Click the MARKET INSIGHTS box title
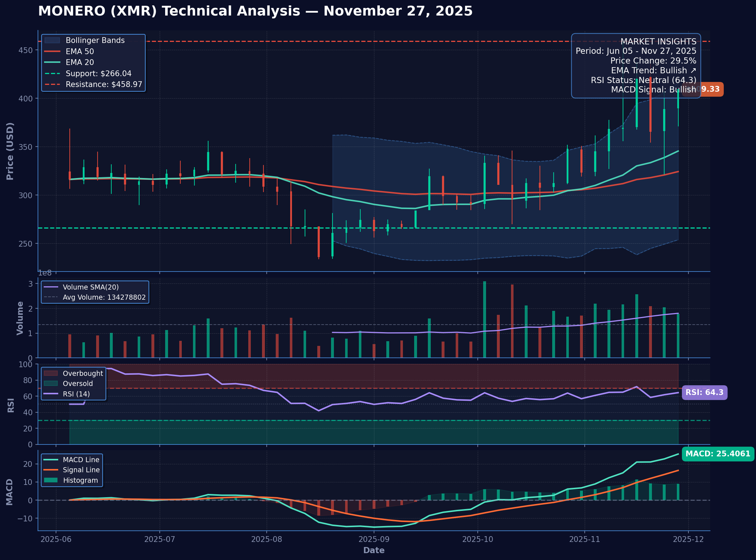The width and height of the screenshot is (756, 560). 658,42
